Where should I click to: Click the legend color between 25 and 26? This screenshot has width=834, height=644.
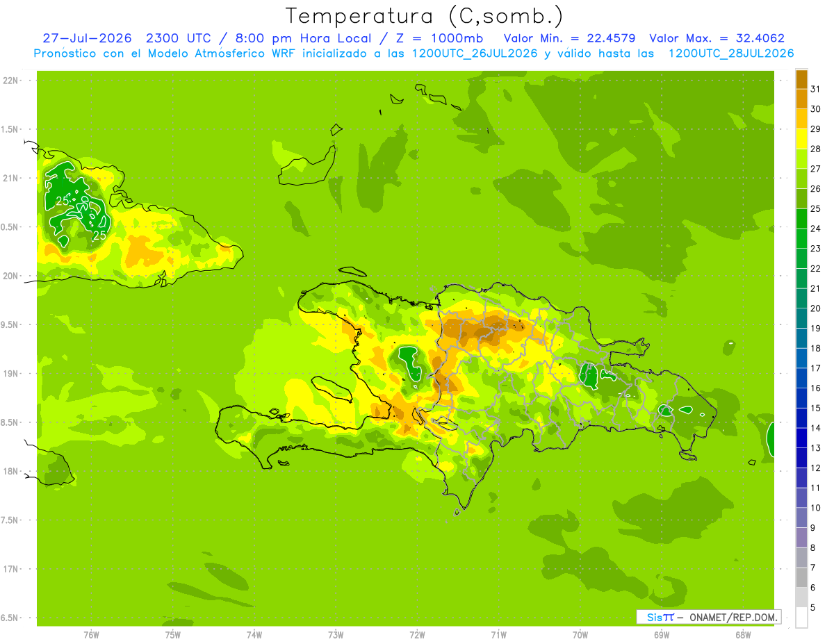(801, 199)
